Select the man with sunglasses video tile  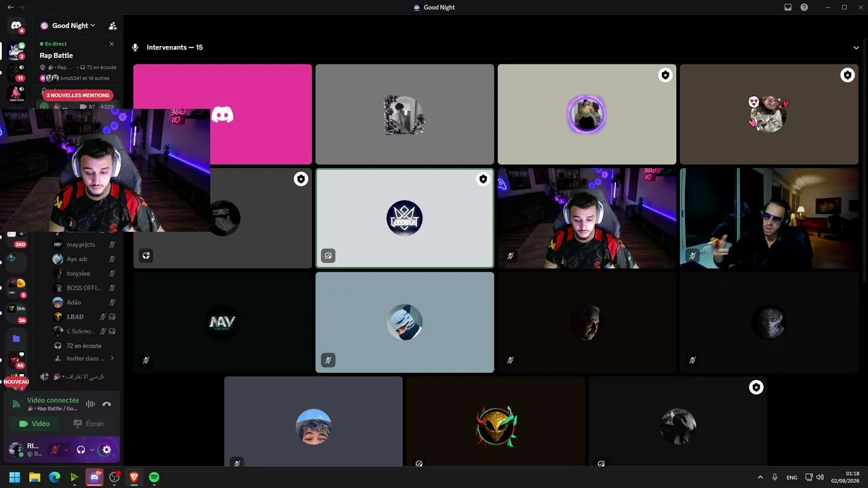769,218
